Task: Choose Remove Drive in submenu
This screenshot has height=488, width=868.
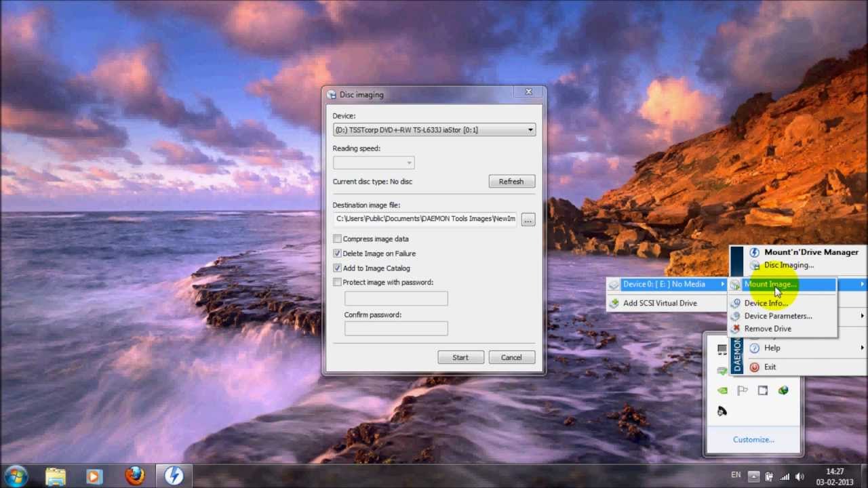Action: [x=783, y=329]
